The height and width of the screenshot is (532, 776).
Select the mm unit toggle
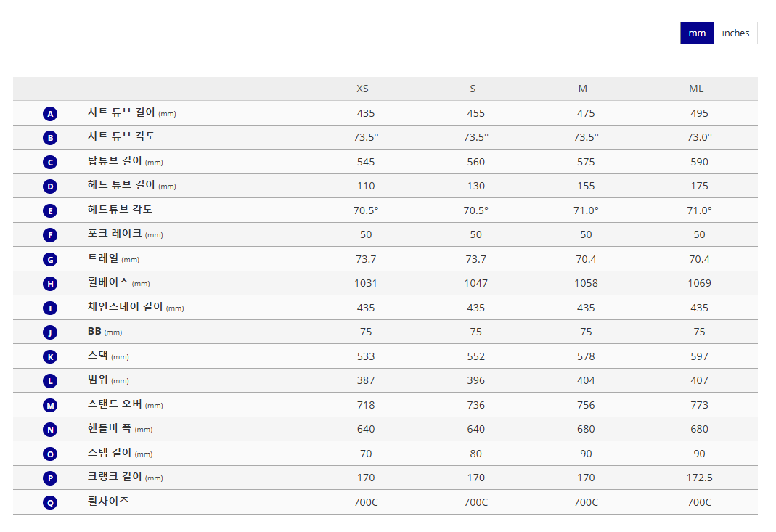pyautogui.click(x=697, y=33)
